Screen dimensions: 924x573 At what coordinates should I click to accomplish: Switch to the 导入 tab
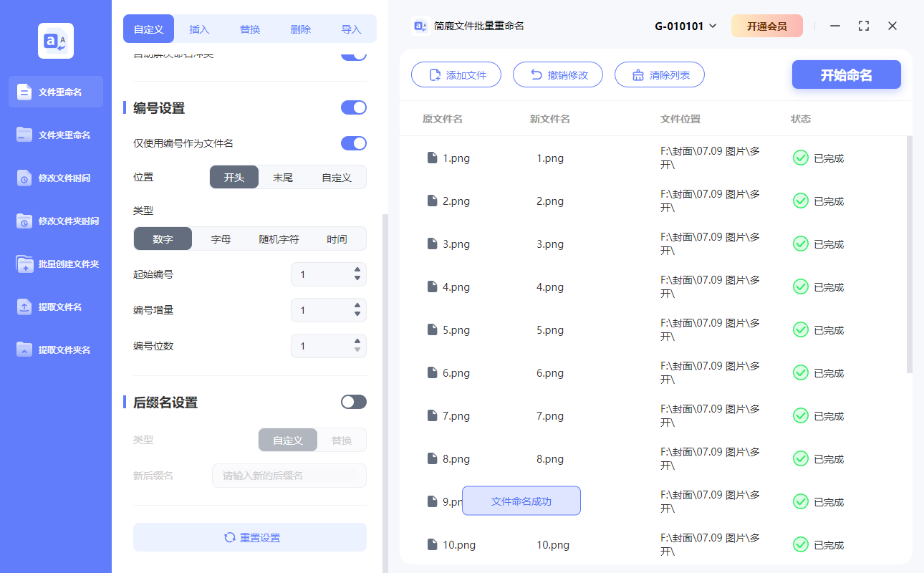pos(351,29)
